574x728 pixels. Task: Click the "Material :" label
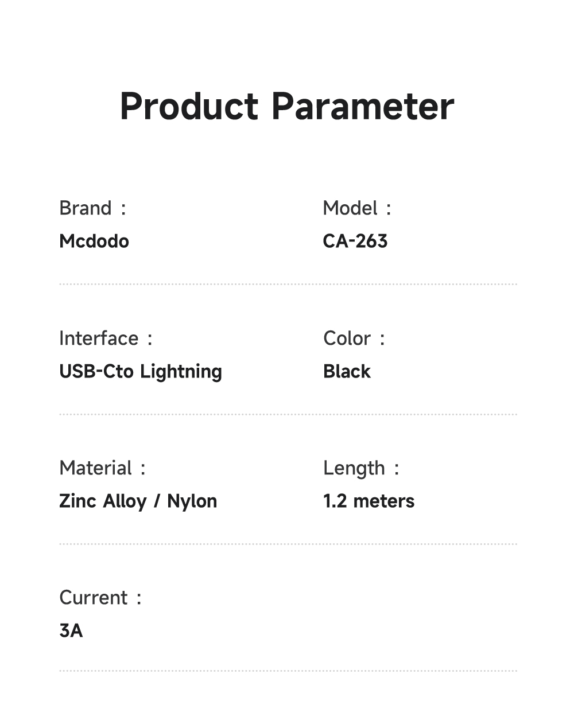102,468
